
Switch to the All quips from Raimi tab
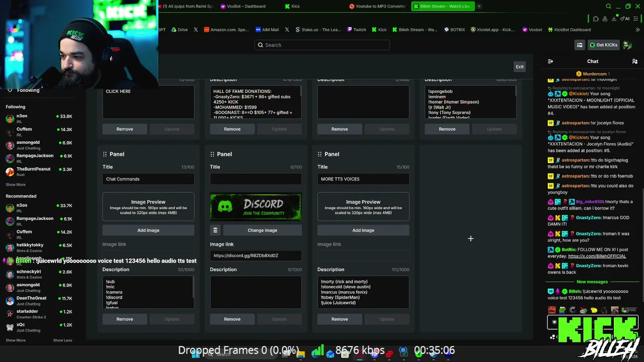[x=187, y=7]
